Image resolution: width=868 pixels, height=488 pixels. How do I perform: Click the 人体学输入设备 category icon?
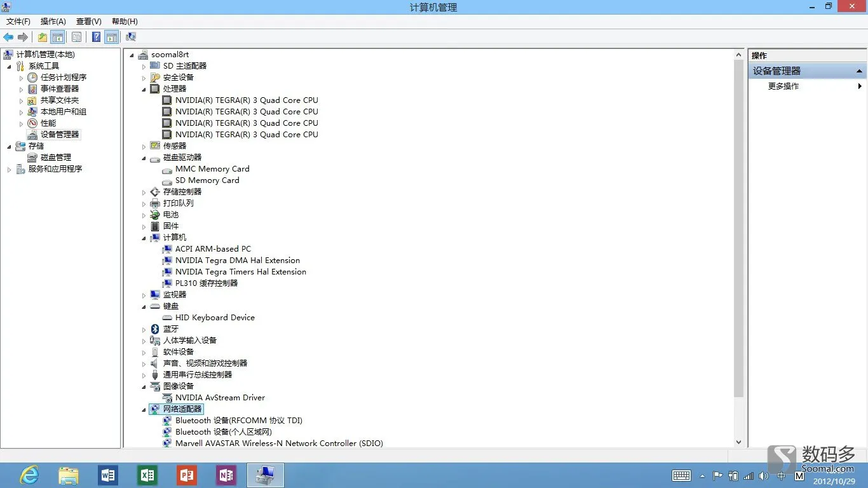pyautogui.click(x=155, y=341)
